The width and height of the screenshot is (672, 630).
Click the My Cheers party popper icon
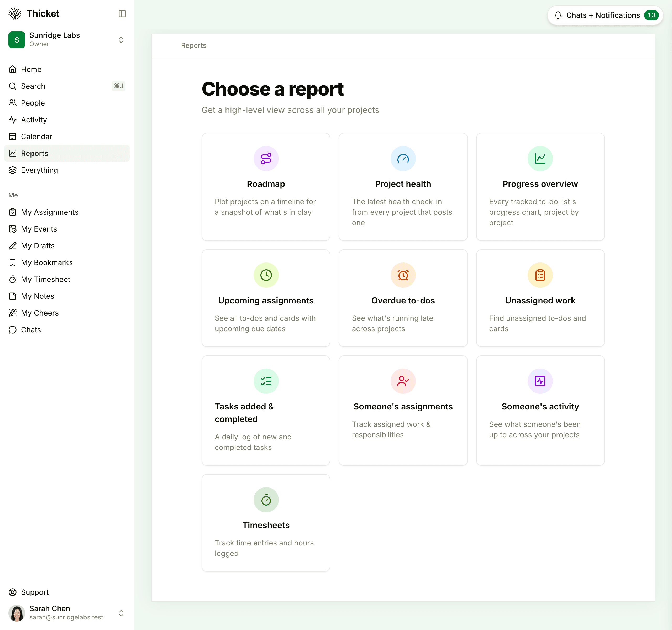pyautogui.click(x=13, y=313)
